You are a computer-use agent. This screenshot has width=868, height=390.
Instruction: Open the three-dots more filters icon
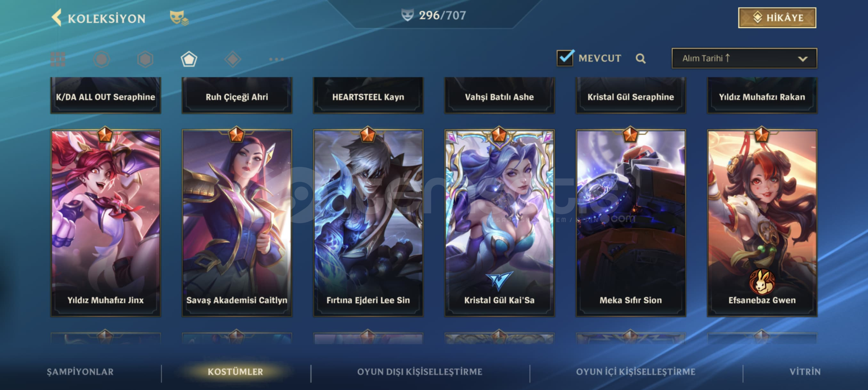coord(276,59)
